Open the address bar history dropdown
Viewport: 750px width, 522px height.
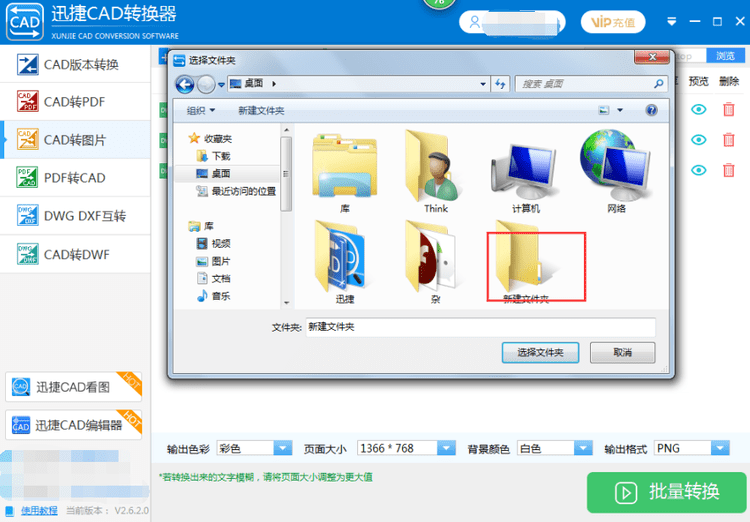coord(483,84)
